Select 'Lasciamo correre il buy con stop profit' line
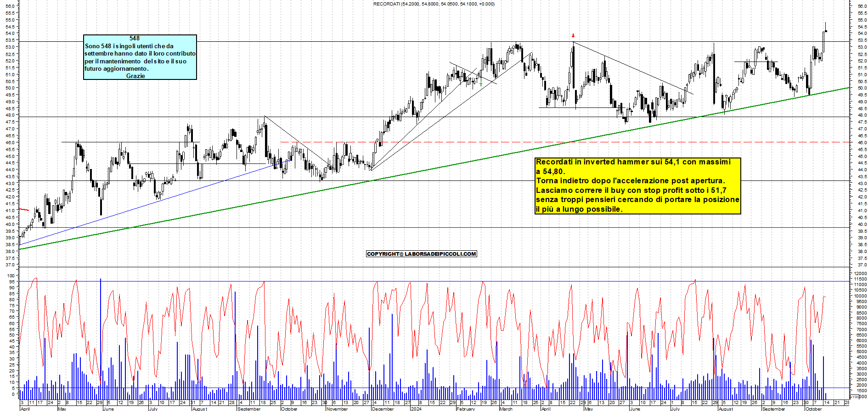Image resolution: width=868 pixels, height=411 pixels. tap(631, 190)
